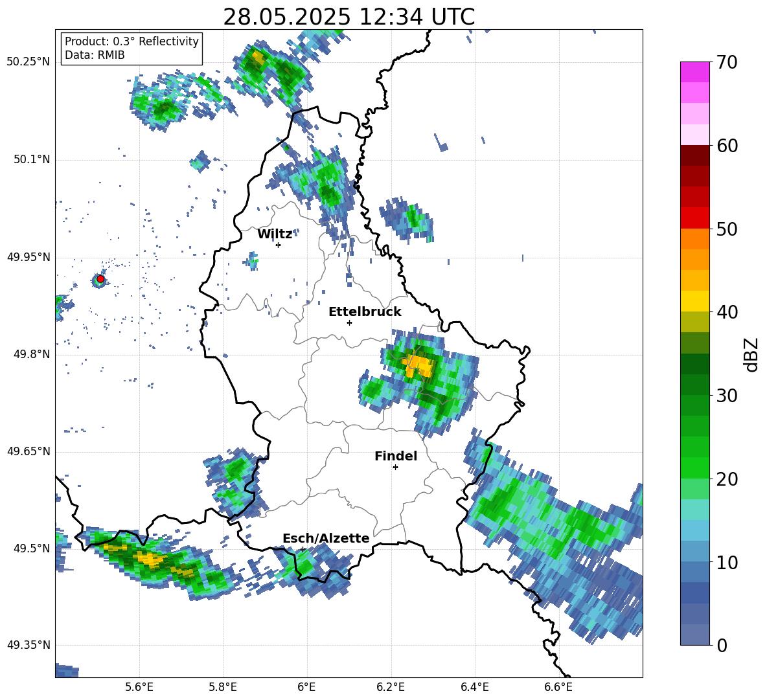Click the 6.6°E longitude label
Viewport: 767px width, 700px height.
coord(558,687)
